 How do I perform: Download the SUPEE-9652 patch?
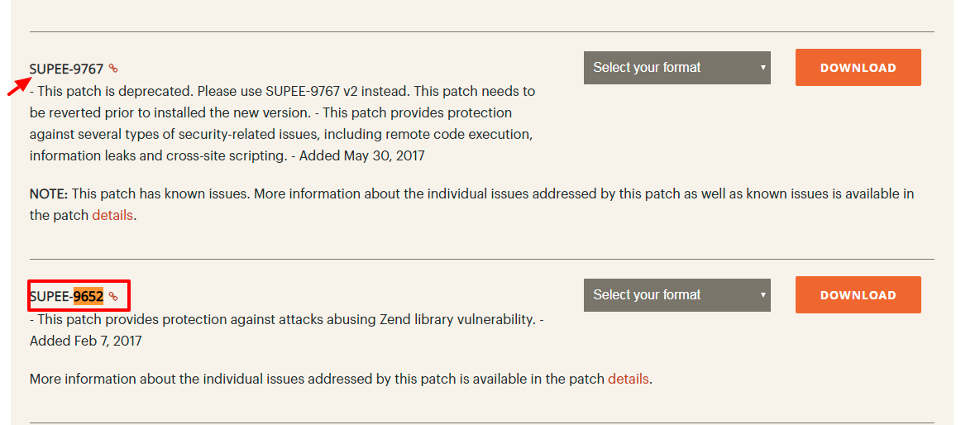coord(858,295)
